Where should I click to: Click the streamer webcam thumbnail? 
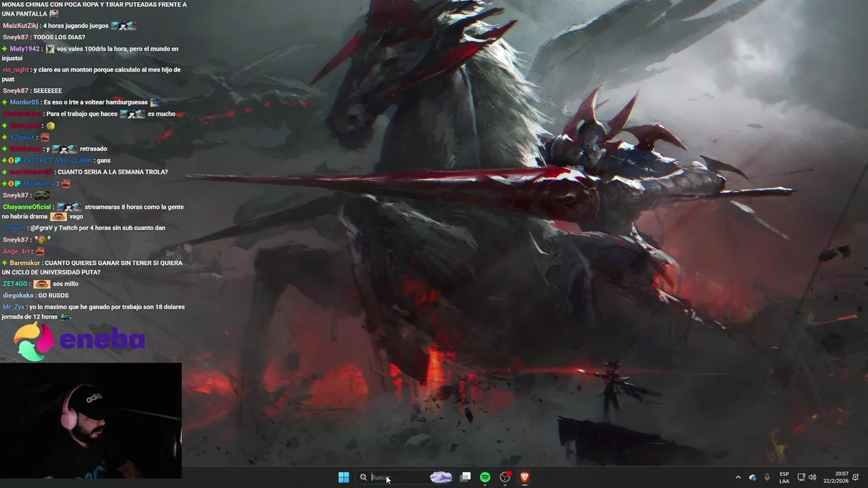click(x=91, y=420)
